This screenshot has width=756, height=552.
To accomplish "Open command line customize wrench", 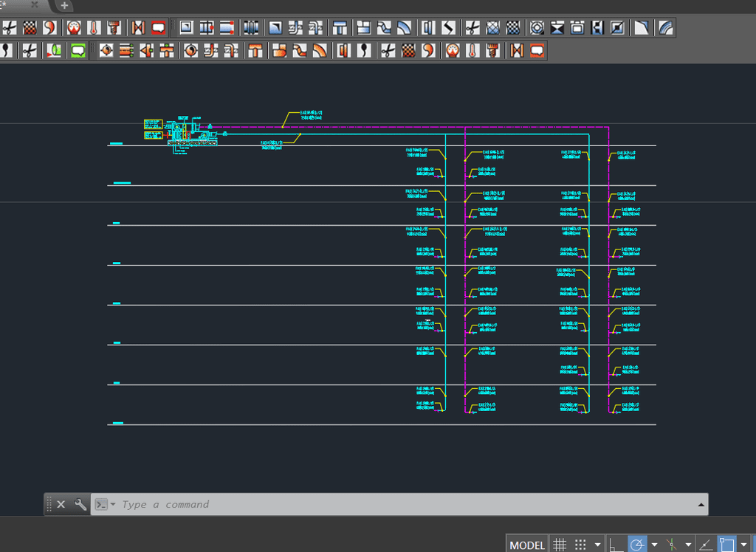I will [x=80, y=504].
